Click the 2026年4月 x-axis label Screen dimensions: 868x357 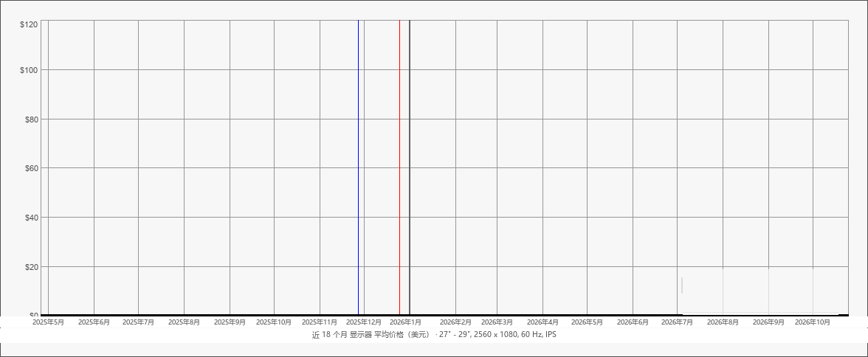(x=542, y=322)
